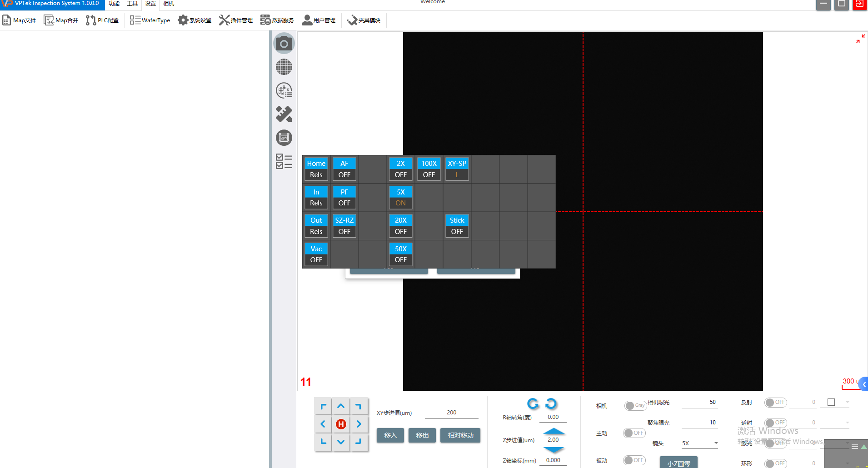Image resolution: width=868 pixels, height=468 pixels.
Task: Collapse the image view with the corner arrows icon
Action: click(860, 39)
